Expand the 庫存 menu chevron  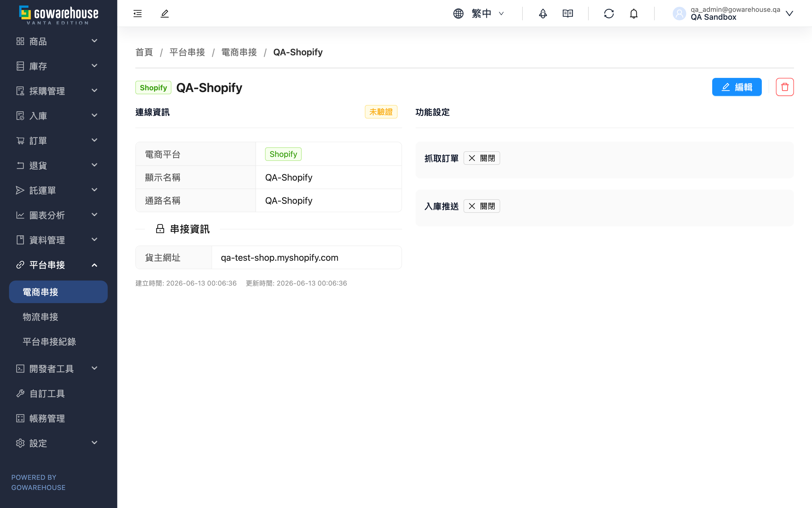click(x=94, y=66)
